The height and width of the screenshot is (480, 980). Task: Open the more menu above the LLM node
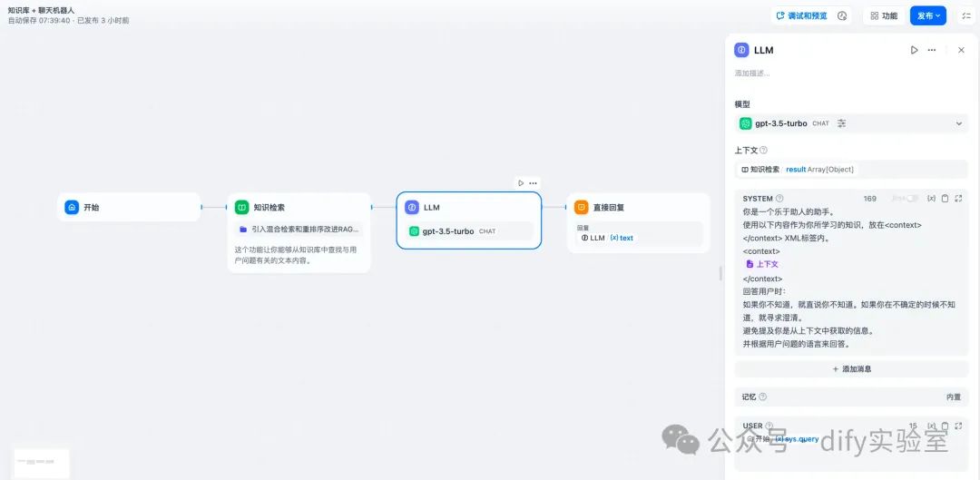[534, 183]
